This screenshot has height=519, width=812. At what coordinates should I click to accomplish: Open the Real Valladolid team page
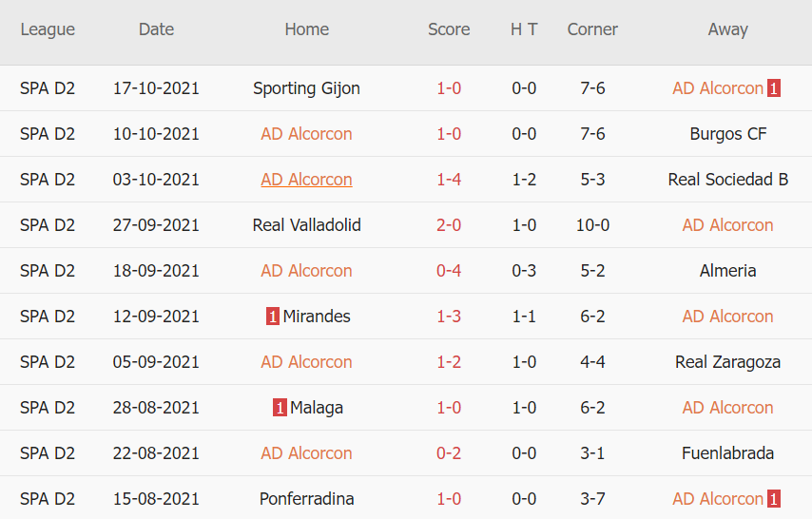pyautogui.click(x=306, y=225)
